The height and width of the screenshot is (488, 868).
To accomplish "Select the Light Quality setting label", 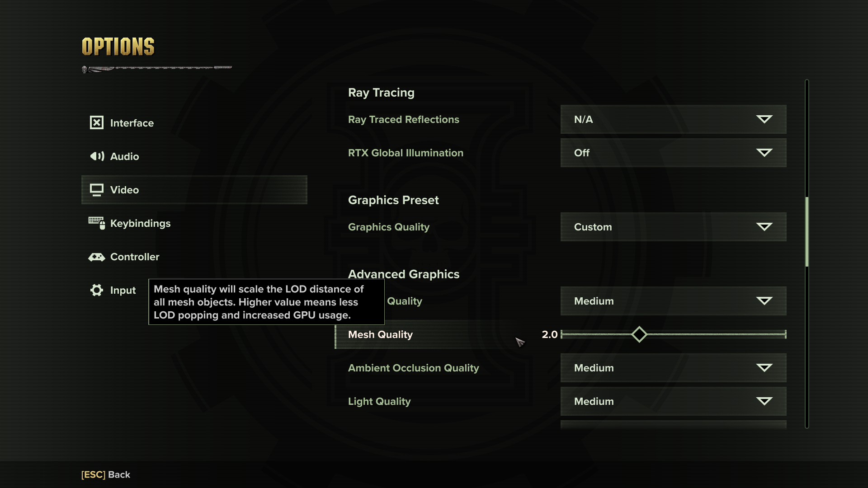I will (x=379, y=401).
